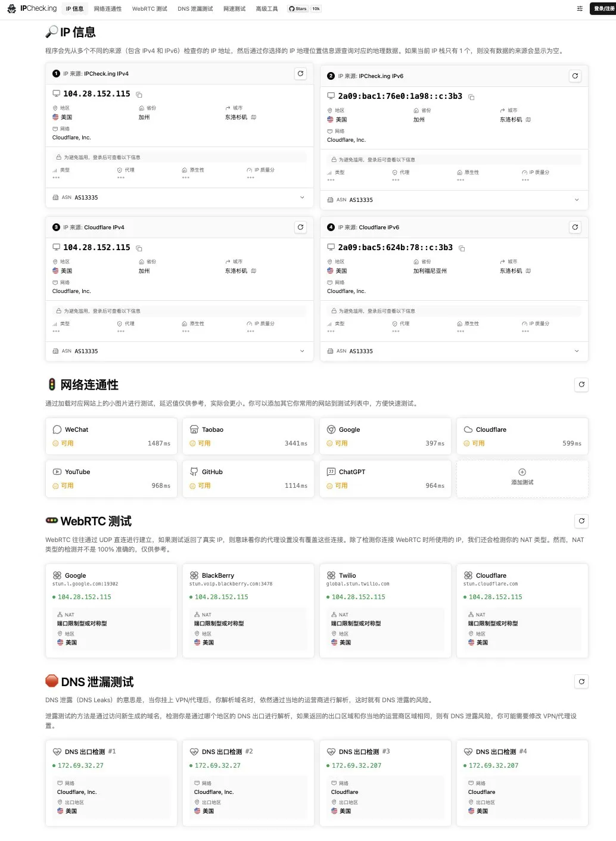Open preferences sliders icon in header
Viewport: 616px width, 841px height.
pyautogui.click(x=580, y=9)
